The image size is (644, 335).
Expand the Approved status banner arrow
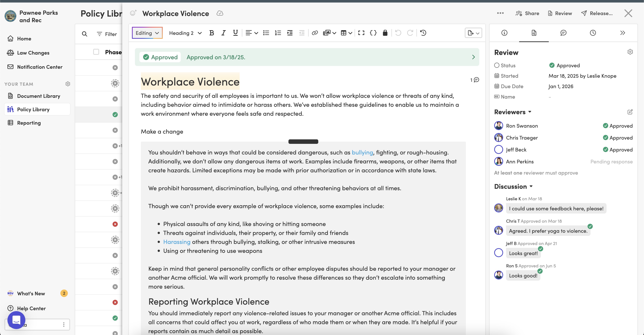coord(473,57)
